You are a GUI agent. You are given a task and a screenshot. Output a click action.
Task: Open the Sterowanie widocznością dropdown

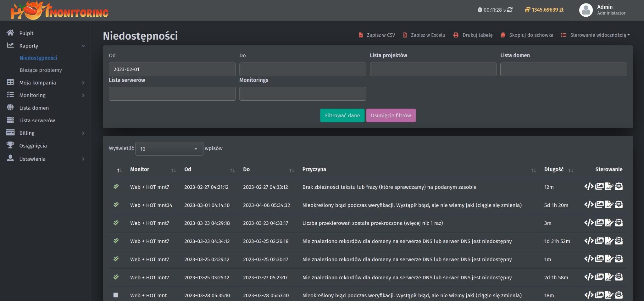596,35
